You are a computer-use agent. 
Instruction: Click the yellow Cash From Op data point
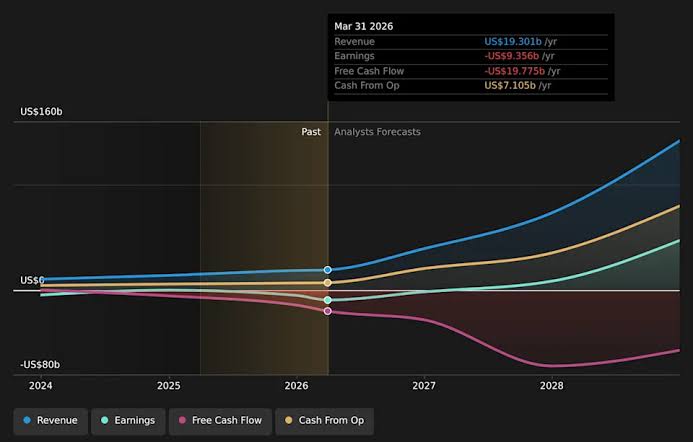327,283
